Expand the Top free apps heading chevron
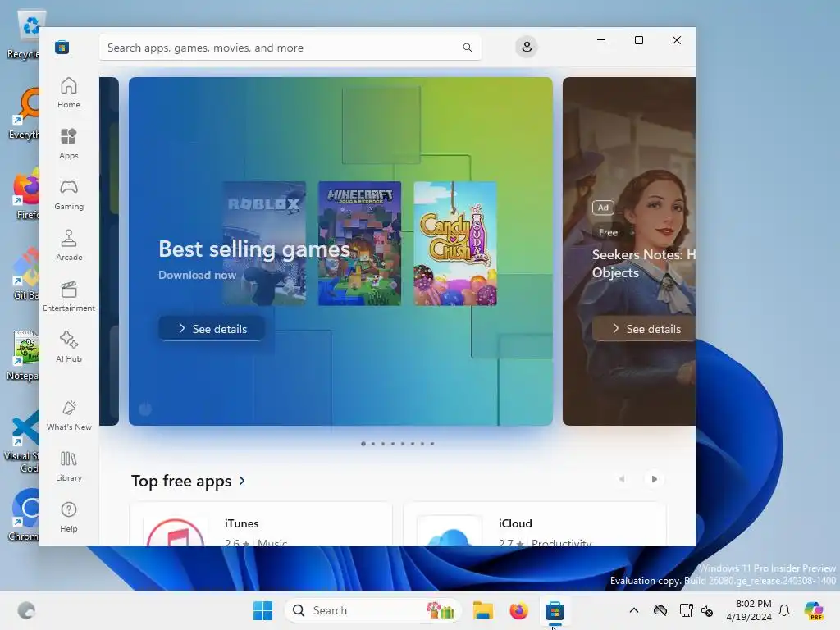This screenshot has height=630, width=840. (x=242, y=481)
